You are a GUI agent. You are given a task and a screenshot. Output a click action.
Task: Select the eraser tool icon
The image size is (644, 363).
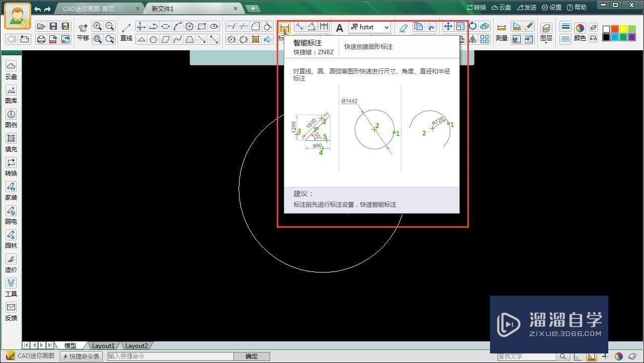[x=403, y=28]
